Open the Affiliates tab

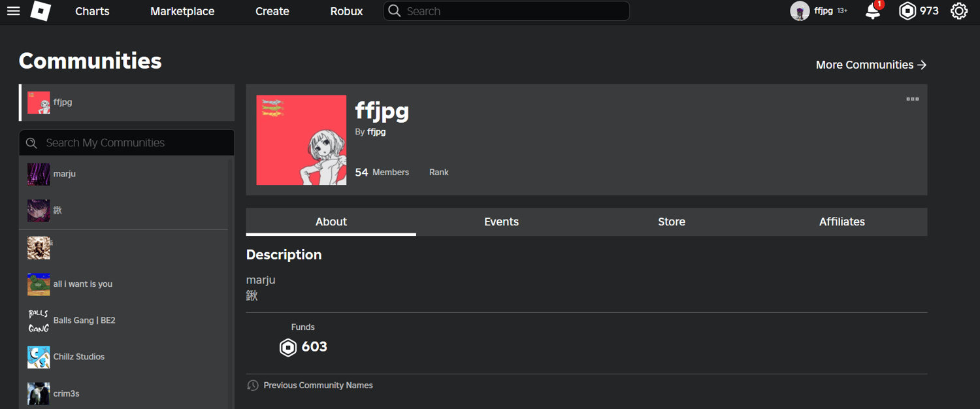842,222
